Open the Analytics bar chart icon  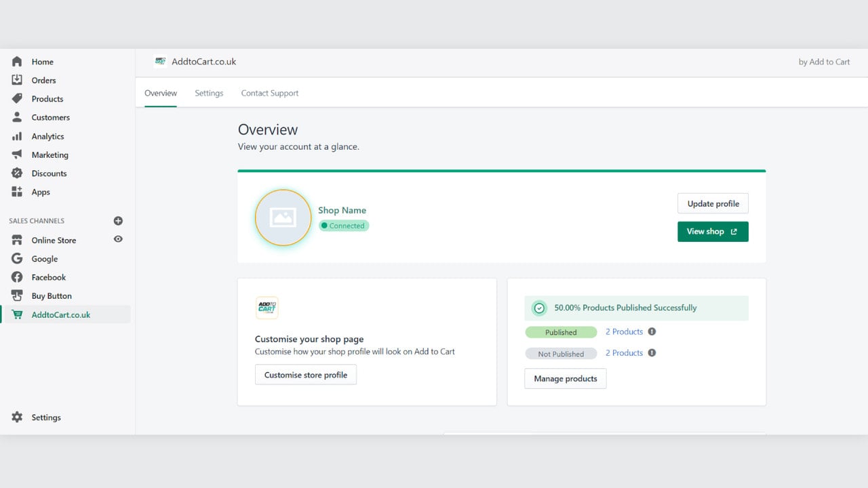pos(17,136)
